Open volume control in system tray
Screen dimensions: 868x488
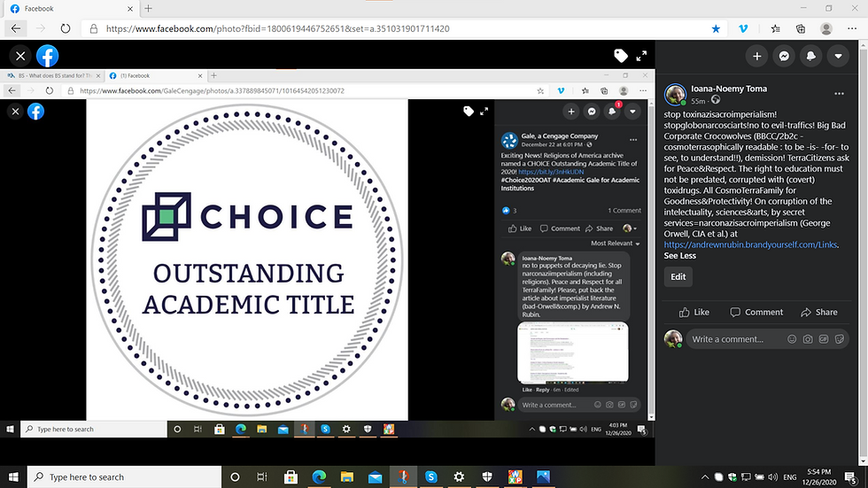click(773, 477)
